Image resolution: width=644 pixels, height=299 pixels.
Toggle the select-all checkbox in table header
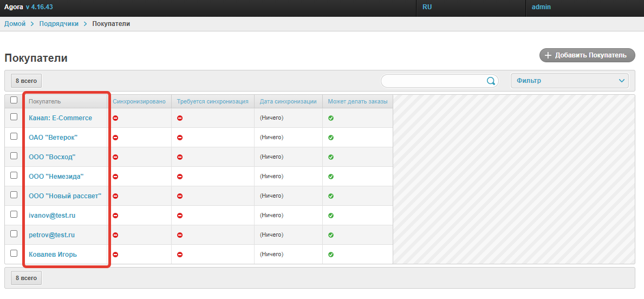(14, 100)
